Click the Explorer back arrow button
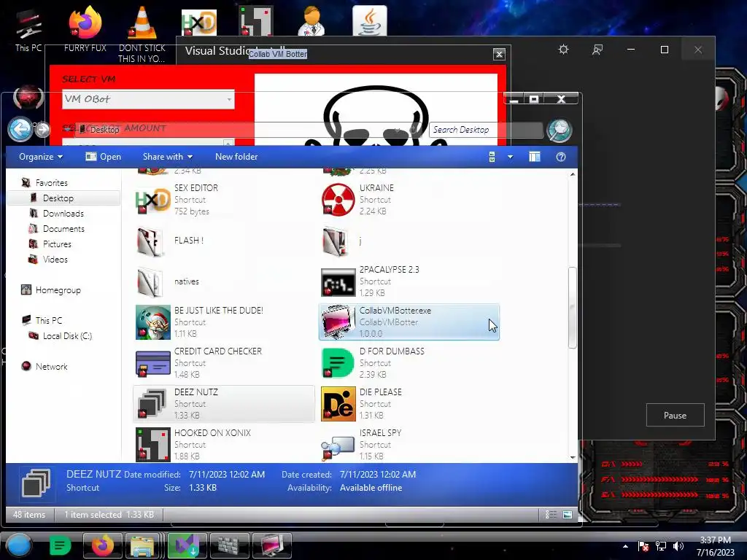The width and height of the screenshot is (747, 560). click(20, 130)
